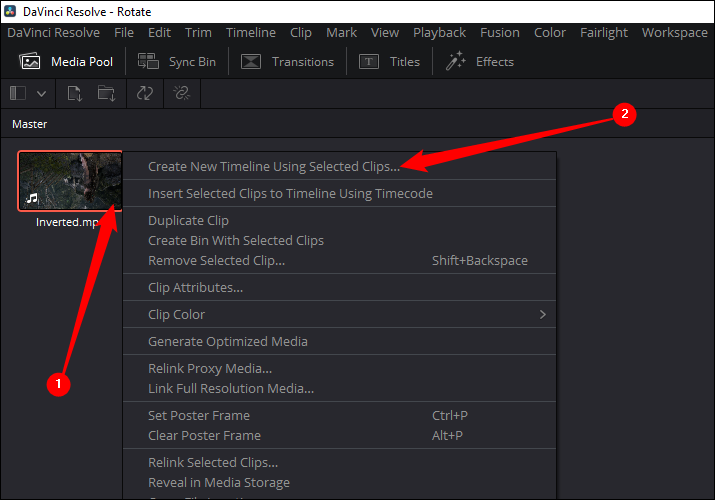Viewport: 715px width, 500px height.
Task: Open the Effects panel
Action: (x=480, y=62)
